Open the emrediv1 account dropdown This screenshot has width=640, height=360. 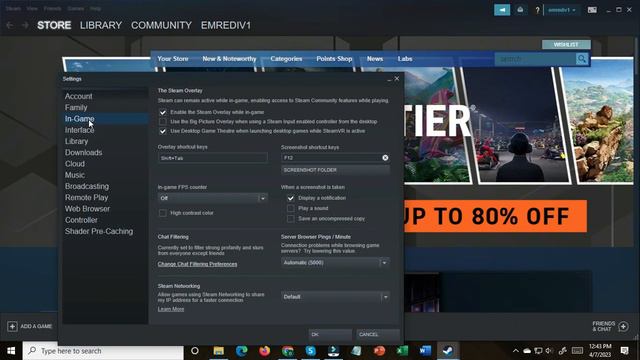tap(562, 10)
